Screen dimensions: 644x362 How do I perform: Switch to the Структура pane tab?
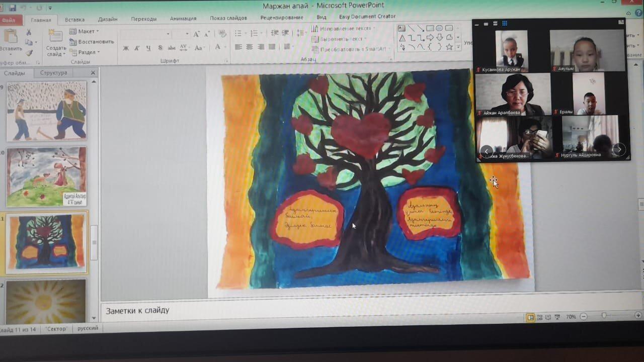click(53, 73)
